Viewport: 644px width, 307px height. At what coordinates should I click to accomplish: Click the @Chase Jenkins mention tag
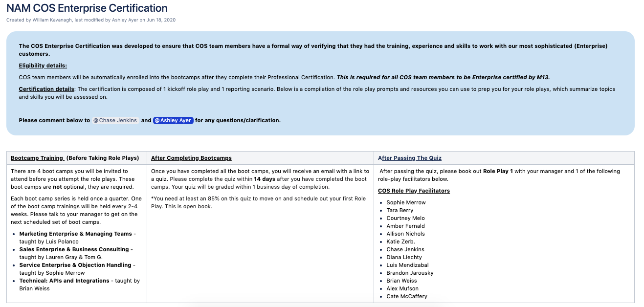[115, 120]
